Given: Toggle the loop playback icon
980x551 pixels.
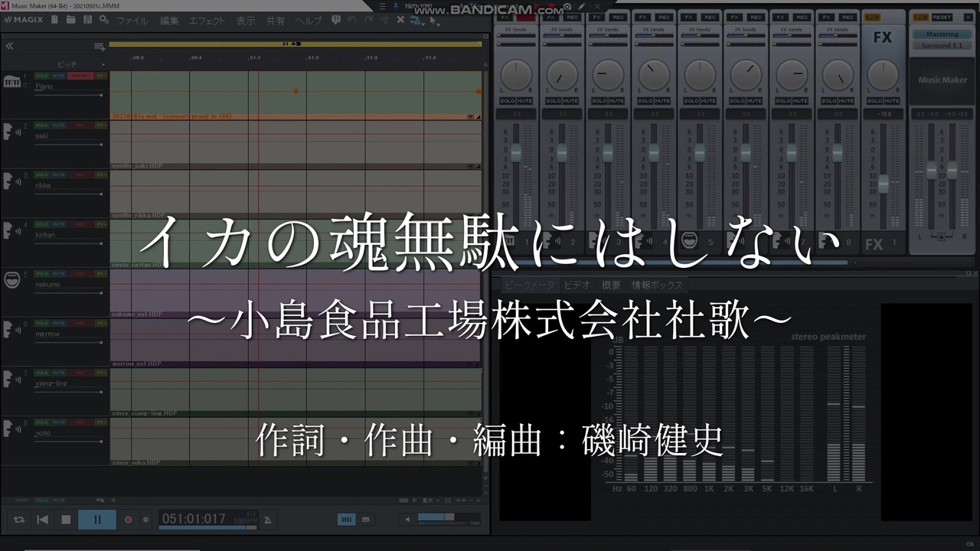Looking at the screenshot, I should pyautogui.click(x=19, y=520).
